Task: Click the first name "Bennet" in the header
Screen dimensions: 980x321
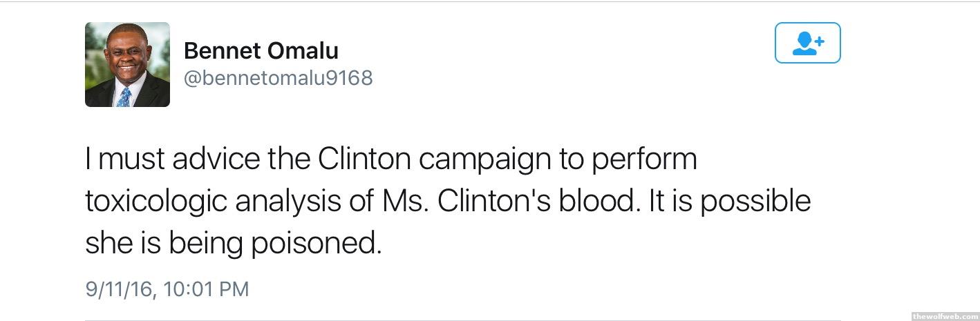Action: (220, 50)
